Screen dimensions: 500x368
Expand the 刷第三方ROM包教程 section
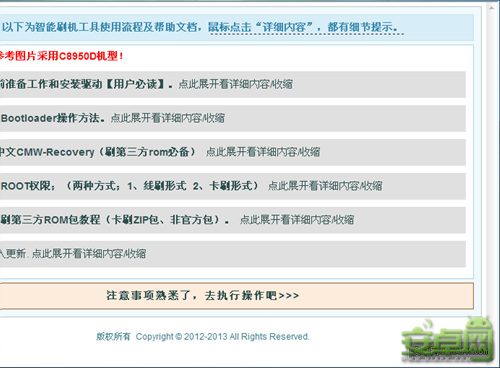coord(233,220)
